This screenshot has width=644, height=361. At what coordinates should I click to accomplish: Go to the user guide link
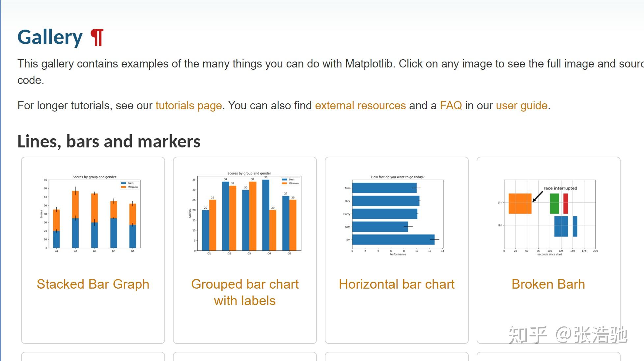[522, 106]
